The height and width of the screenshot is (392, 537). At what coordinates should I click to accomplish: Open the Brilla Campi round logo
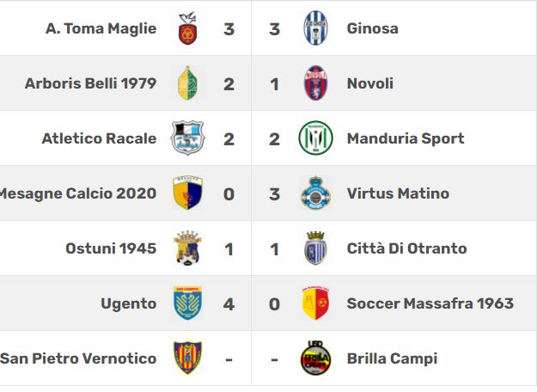click(315, 358)
